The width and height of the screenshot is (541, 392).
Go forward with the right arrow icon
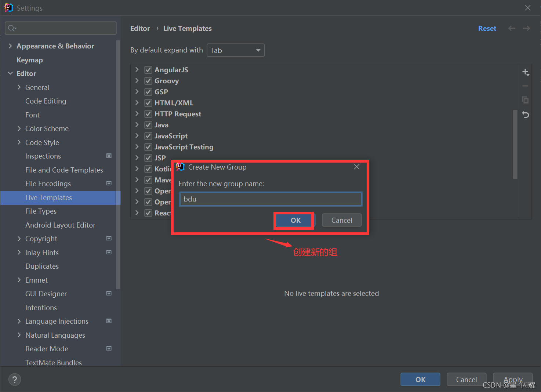point(526,28)
